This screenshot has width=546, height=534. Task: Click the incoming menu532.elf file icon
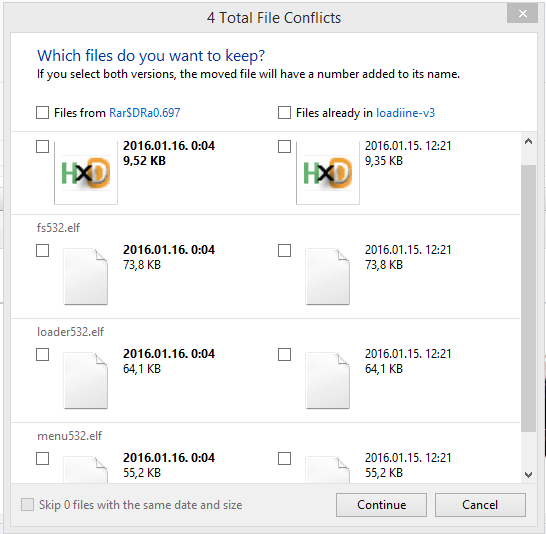point(86,469)
